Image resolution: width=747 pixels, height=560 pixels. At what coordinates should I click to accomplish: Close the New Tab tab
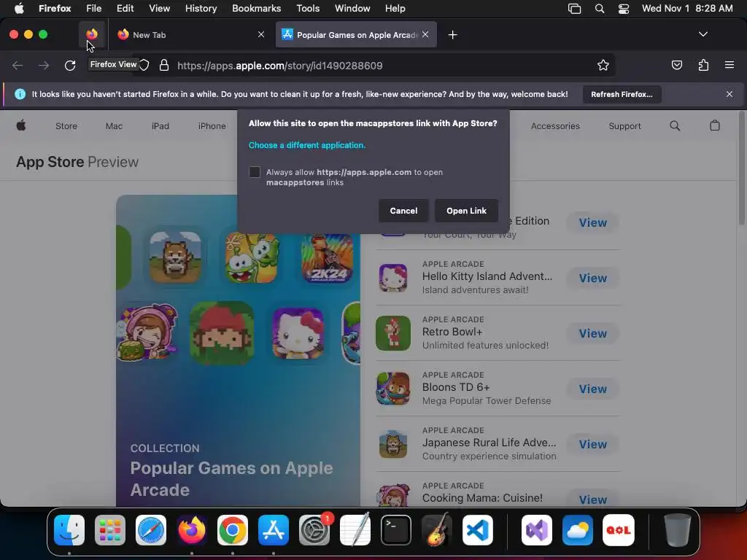pos(261,34)
